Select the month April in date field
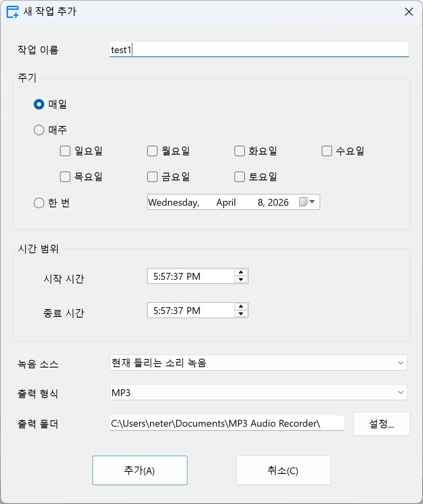Viewport: 423px width, 504px height. 226,202
